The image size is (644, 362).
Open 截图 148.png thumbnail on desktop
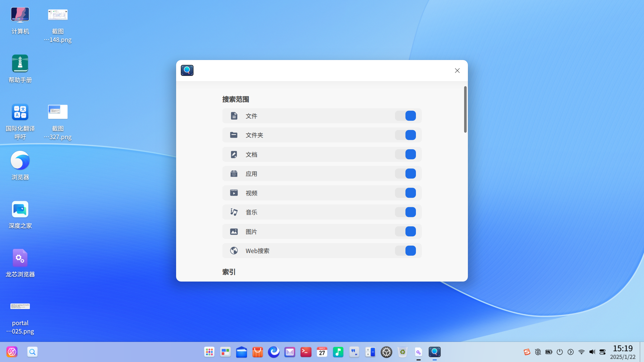coord(58,15)
